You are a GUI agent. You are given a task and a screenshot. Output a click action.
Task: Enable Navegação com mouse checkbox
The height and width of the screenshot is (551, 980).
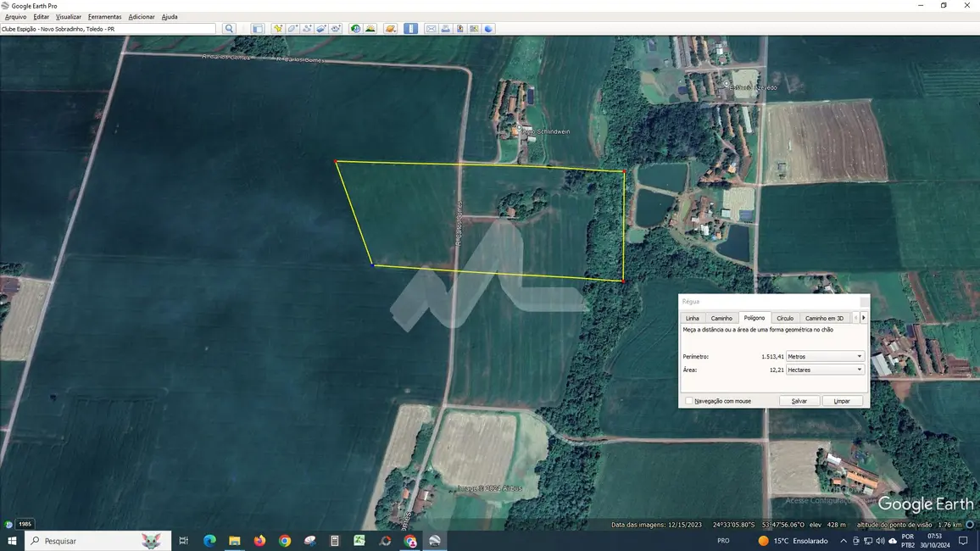689,401
